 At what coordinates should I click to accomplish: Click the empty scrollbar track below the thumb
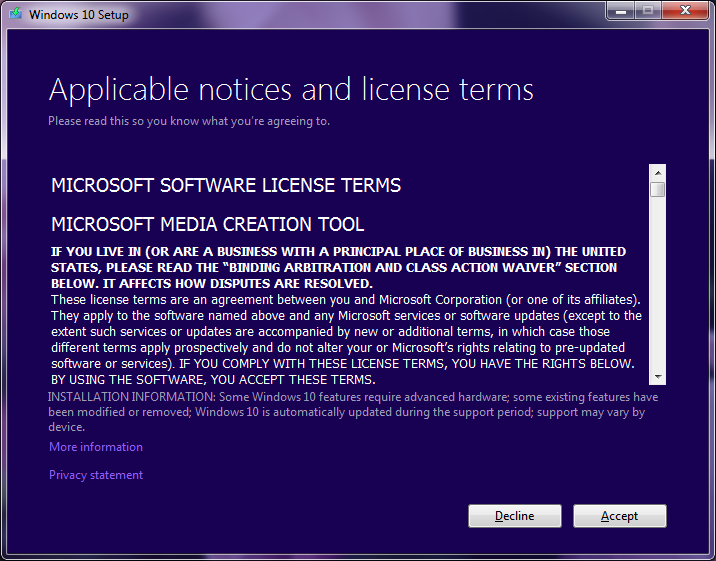pos(658,283)
